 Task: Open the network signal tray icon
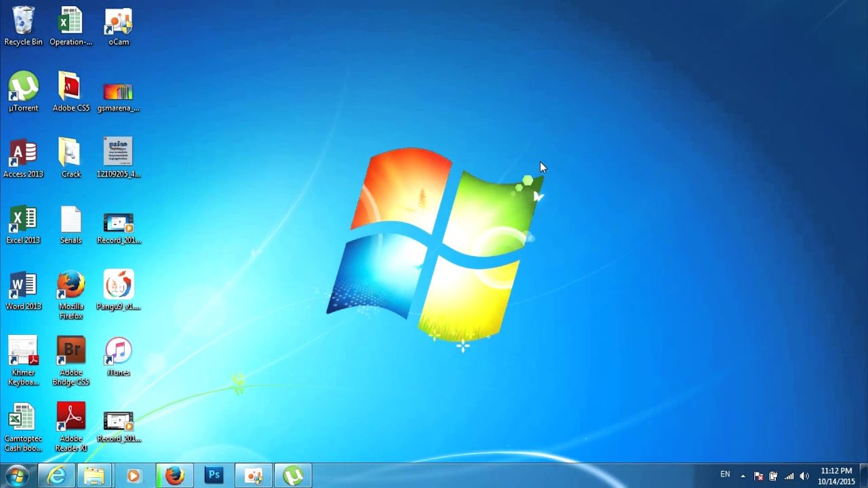tap(789, 476)
